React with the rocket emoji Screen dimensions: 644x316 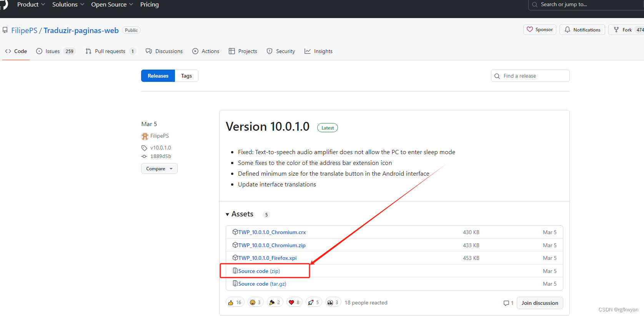pyautogui.click(x=314, y=303)
